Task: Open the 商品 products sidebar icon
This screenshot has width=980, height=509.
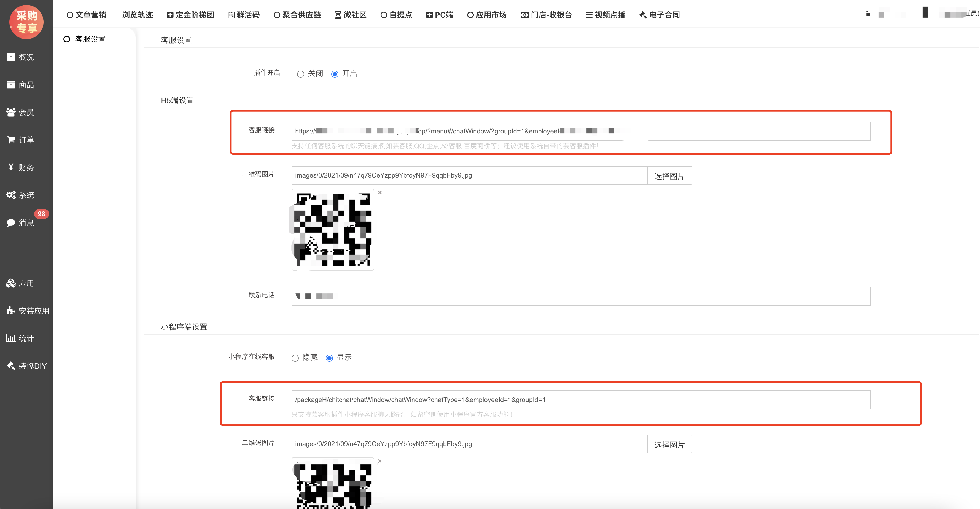Action: point(11,85)
